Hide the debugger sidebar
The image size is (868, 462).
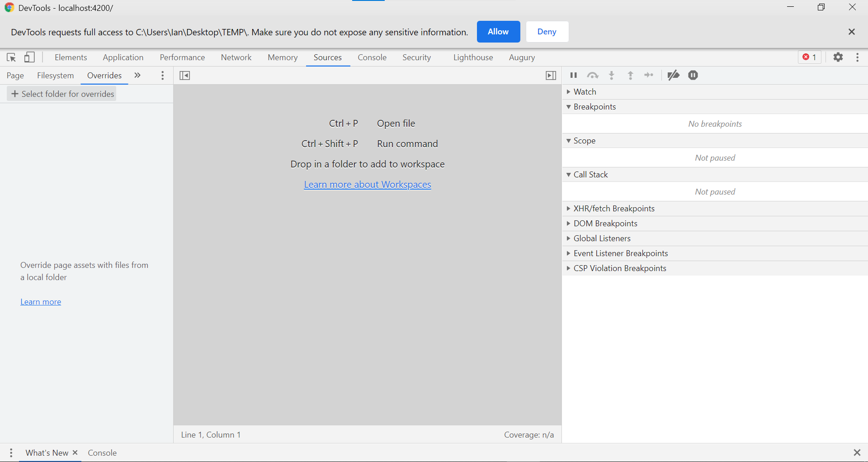point(551,76)
